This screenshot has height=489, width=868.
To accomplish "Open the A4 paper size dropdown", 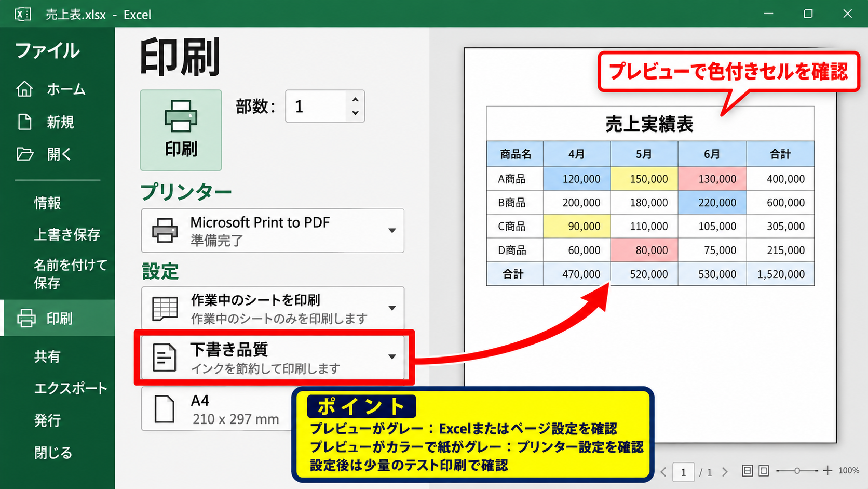I will click(218, 409).
